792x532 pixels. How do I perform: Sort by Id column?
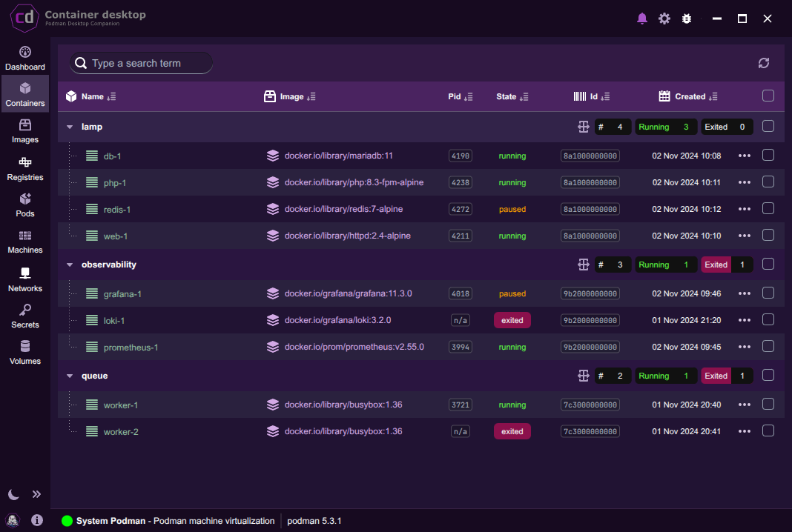[x=605, y=96]
